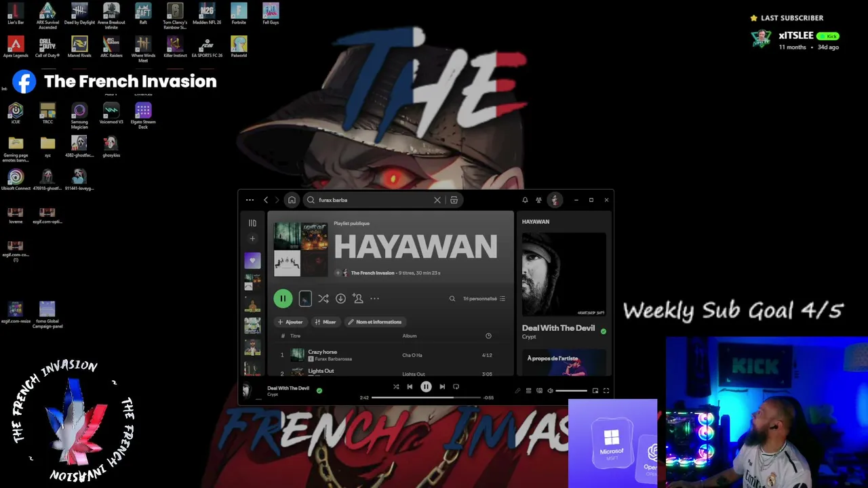Toggle the saved checkmark in the player bar

pos(319,390)
